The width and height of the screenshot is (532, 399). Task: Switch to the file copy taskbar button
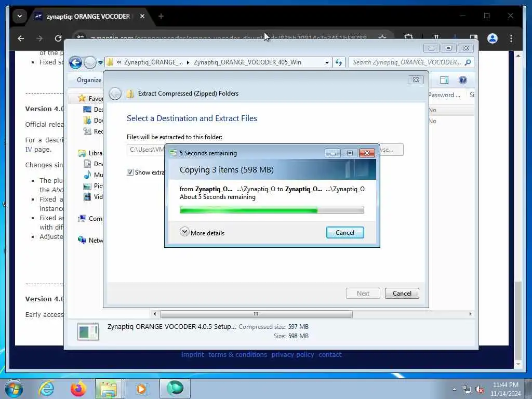[x=175, y=389]
